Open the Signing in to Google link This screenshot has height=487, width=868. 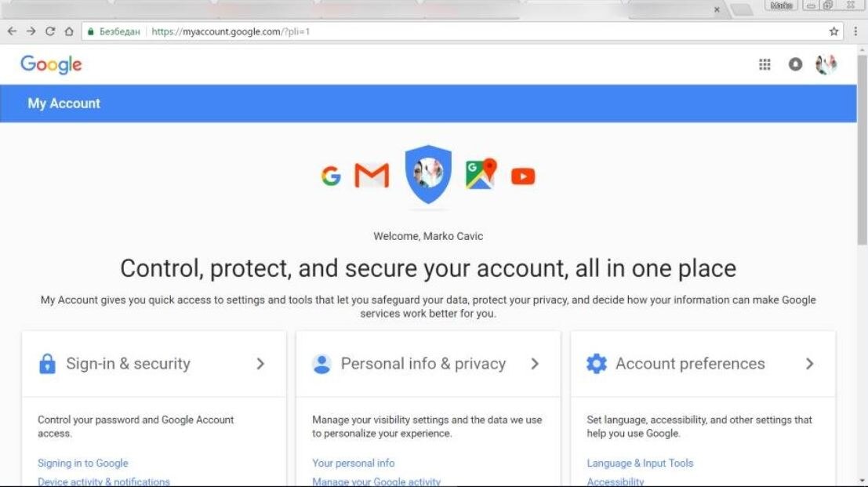pyautogui.click(x=82, y=463)
